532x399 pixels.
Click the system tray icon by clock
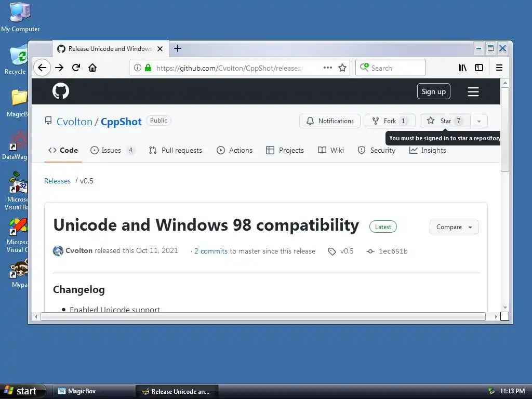491,391
